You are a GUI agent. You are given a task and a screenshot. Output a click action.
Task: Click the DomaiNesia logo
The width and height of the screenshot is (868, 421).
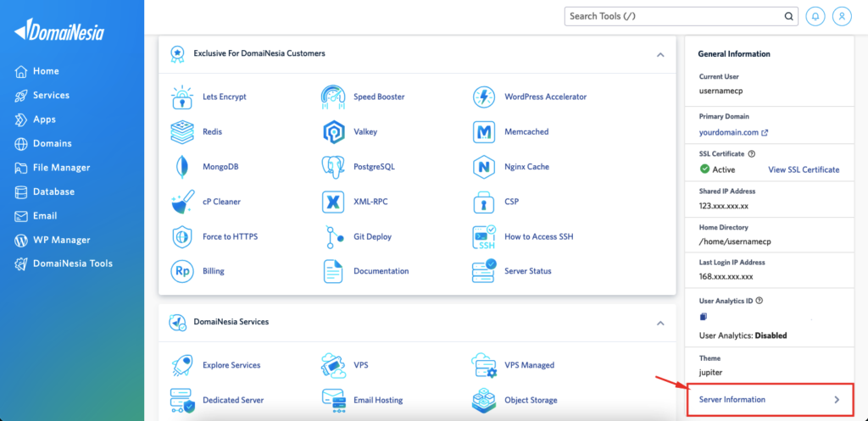click(59, 30)
